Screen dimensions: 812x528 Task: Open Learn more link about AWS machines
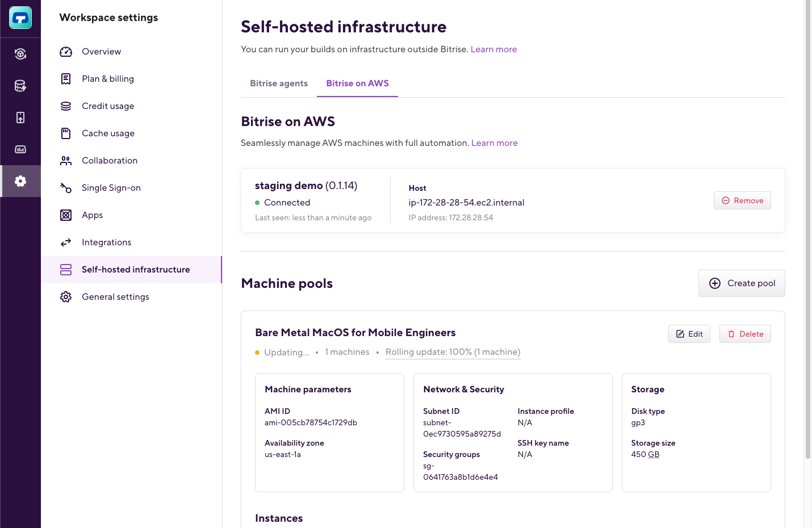coord(495,143)
